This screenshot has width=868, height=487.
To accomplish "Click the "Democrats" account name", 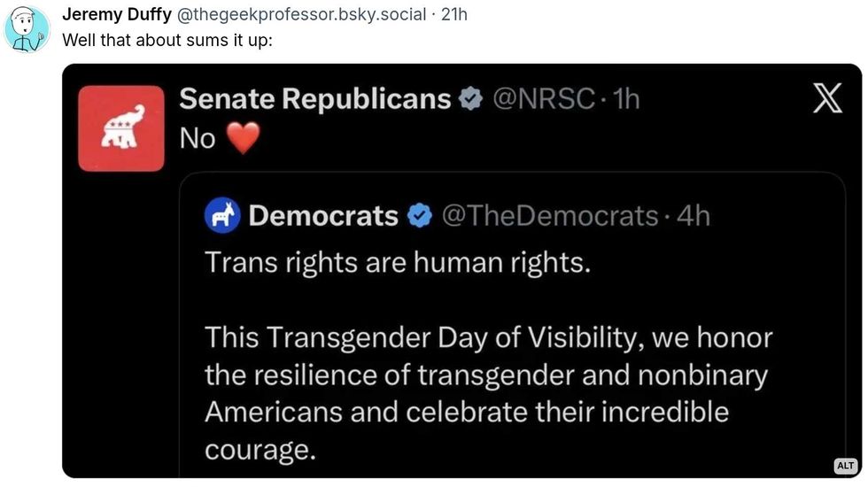I will click(323, 215).
